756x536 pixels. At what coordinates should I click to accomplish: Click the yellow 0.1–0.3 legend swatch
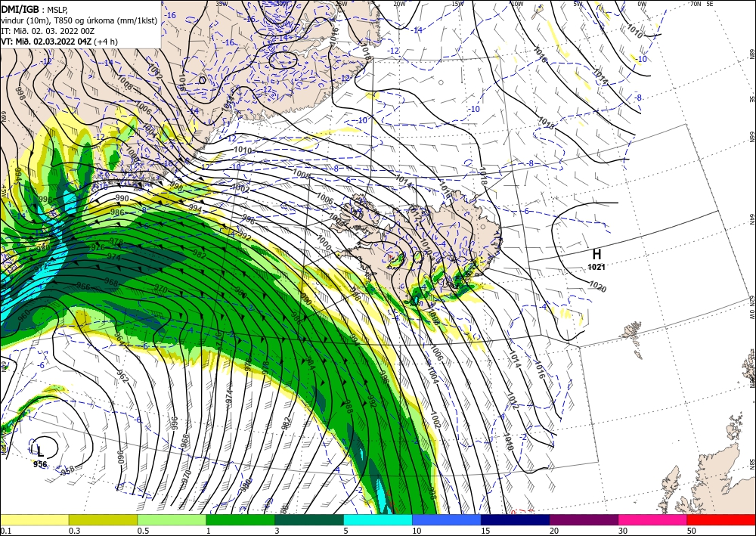click(x=34, y=519)
